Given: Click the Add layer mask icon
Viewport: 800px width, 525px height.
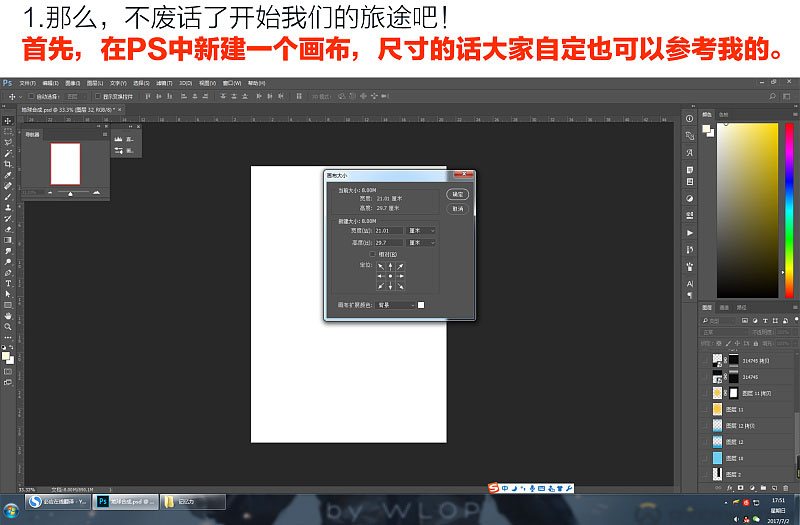Looking at the screenshot, I should pyautogui.click(x=741, y=488).
